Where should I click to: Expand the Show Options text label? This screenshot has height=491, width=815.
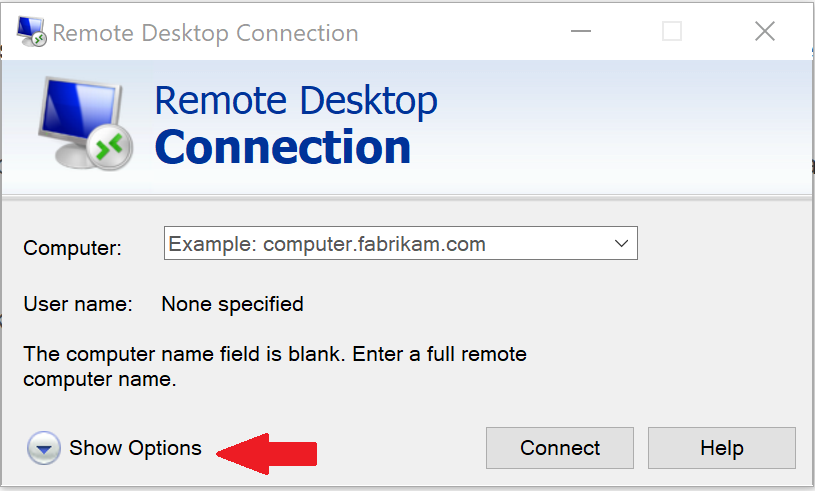tap(135, 448)
